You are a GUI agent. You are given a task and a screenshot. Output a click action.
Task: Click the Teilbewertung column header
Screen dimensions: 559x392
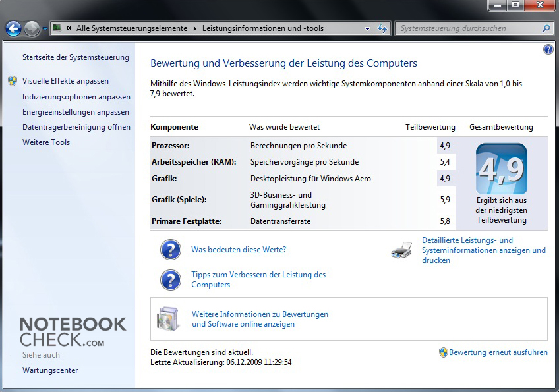point(430,127)
